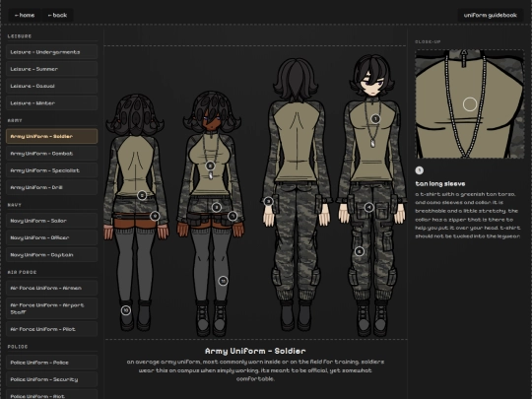Select the marker on pale front figure's thigh
Screen dimensions: 532x399
pos(360,251)
